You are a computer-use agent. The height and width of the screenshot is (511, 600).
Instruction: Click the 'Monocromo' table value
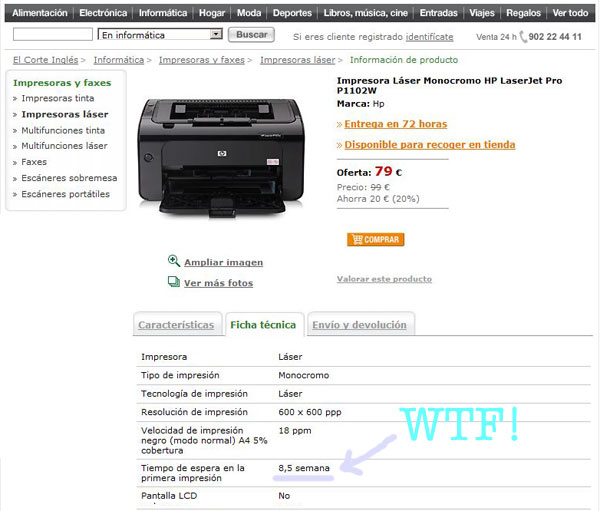click(304, 375)
